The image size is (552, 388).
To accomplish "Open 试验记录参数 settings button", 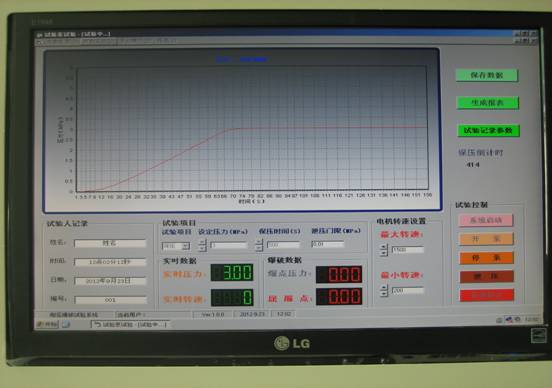I will [488, 131].
